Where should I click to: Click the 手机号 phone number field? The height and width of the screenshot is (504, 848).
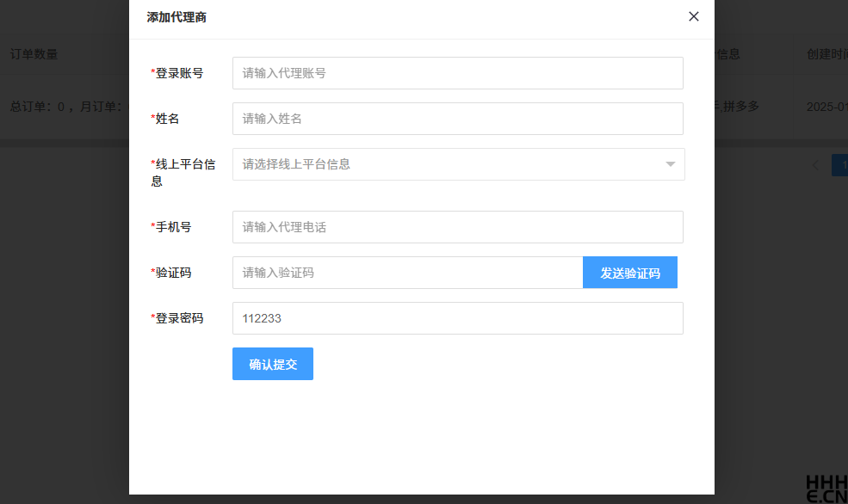coord(457,226)
